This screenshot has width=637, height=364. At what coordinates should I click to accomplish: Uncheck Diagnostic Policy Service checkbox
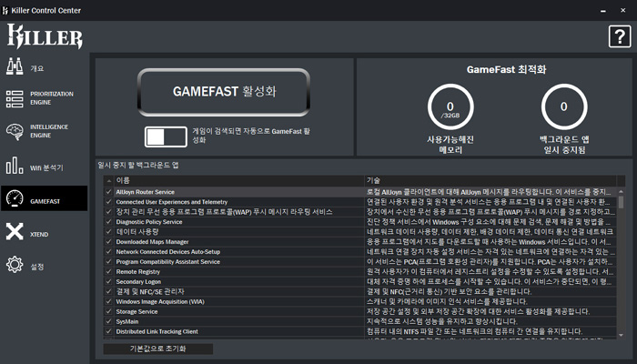108,222
